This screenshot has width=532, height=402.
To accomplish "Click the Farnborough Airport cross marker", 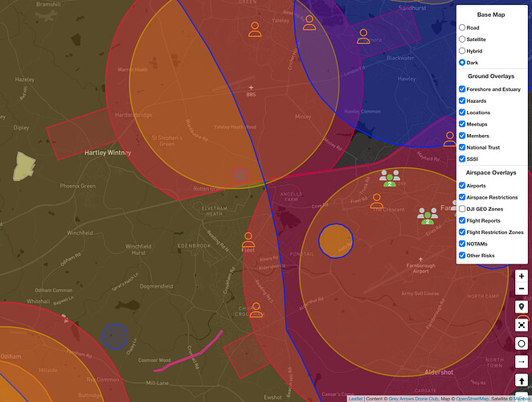I will click(x=420, y=260).
